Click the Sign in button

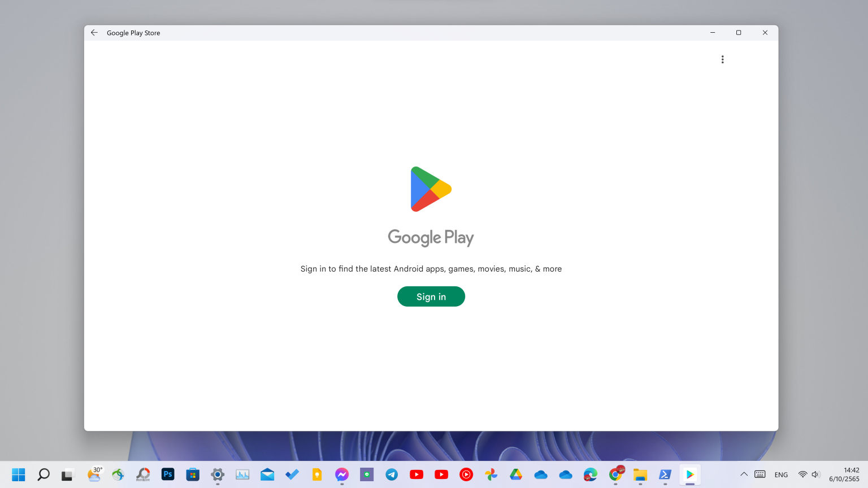tap(431, 296)
